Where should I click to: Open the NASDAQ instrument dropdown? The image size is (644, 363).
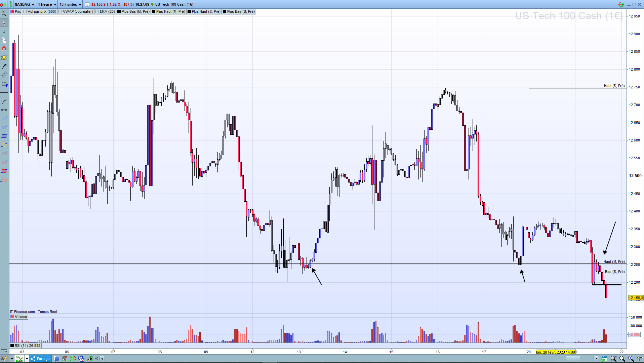(x=24, y=4)
